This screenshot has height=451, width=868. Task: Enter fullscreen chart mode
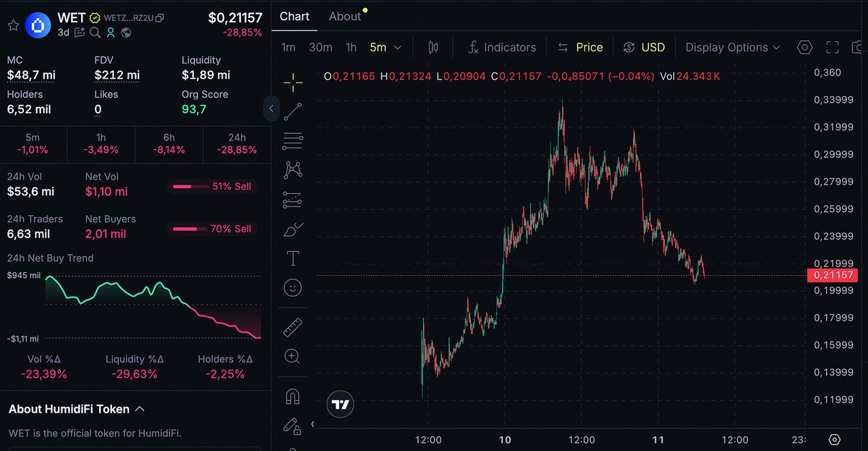pyautogui.click(x=832, y=47)
